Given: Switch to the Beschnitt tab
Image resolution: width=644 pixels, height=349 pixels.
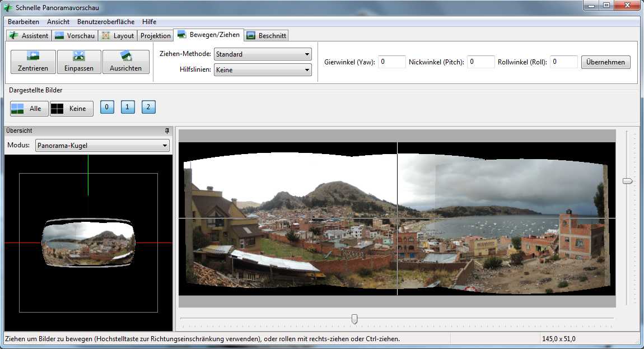Looking at the screenshot, I should click(x=266, y=36).
